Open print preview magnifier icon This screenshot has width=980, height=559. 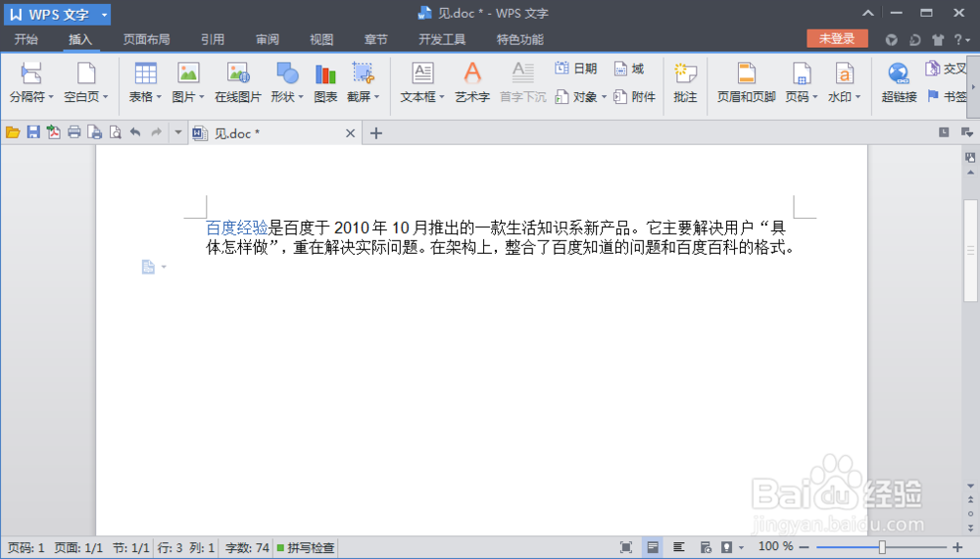(115, 132)
